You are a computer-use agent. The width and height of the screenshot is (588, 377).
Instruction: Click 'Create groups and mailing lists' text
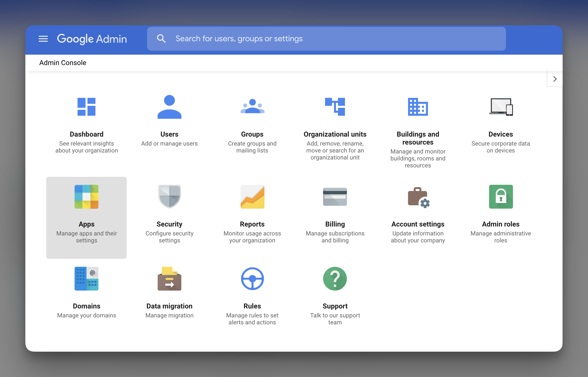tap(252, 147)
